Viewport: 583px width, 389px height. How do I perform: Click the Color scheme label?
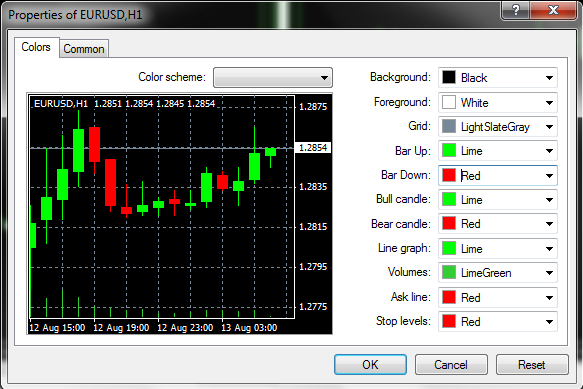click(x=172, y=77)
